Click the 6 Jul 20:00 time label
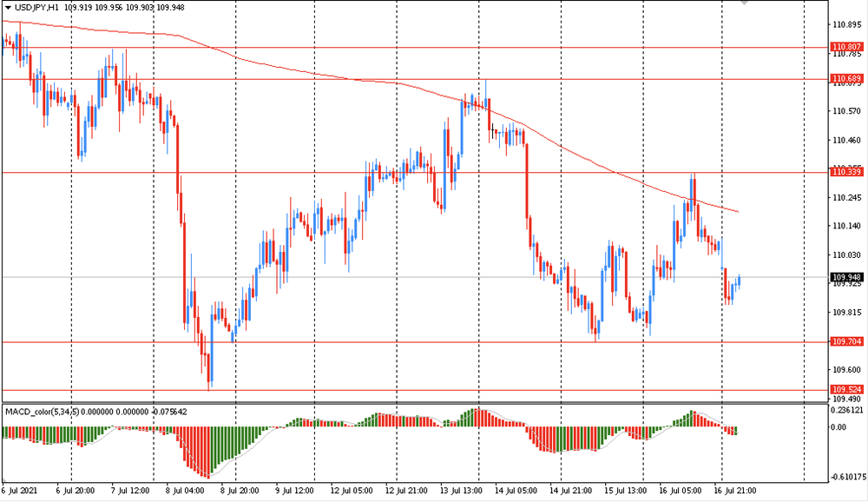Image resolution: width=868 pixels, height=502 pixels. pos(76,491)
